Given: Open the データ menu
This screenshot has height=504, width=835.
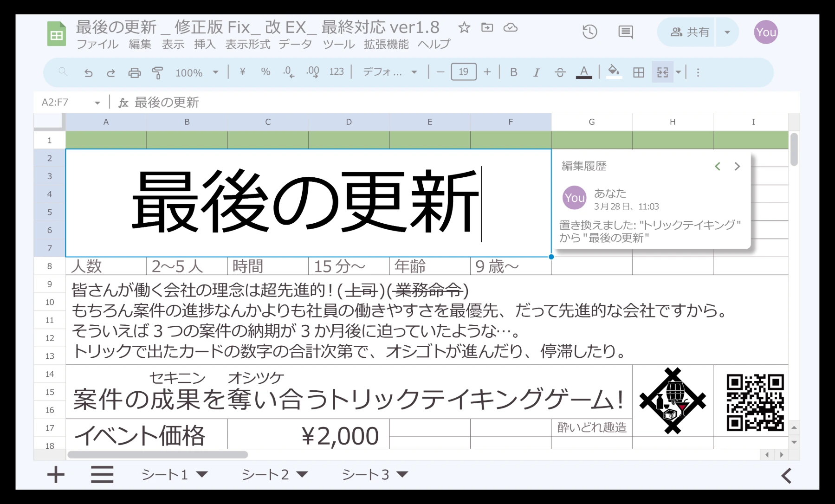Looking at the screenshot, I should (x=295, y=45).
